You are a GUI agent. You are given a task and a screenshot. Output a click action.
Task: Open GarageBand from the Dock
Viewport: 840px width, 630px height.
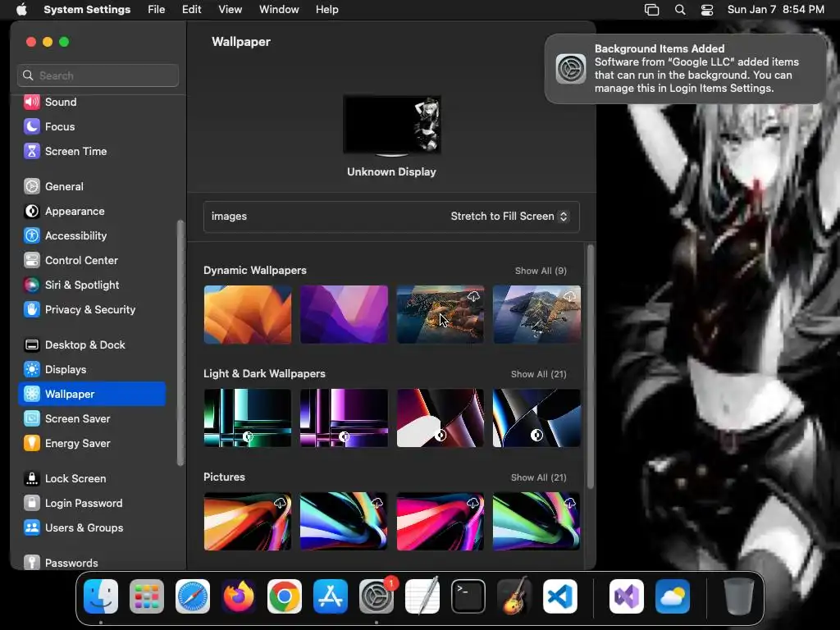click(x=514, y=596)
